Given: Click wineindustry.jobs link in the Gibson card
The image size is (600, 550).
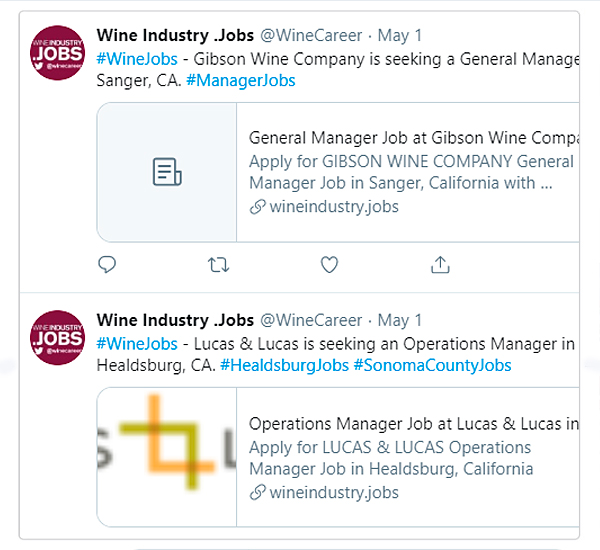Looking at the screenshot, I should [333, 207].
